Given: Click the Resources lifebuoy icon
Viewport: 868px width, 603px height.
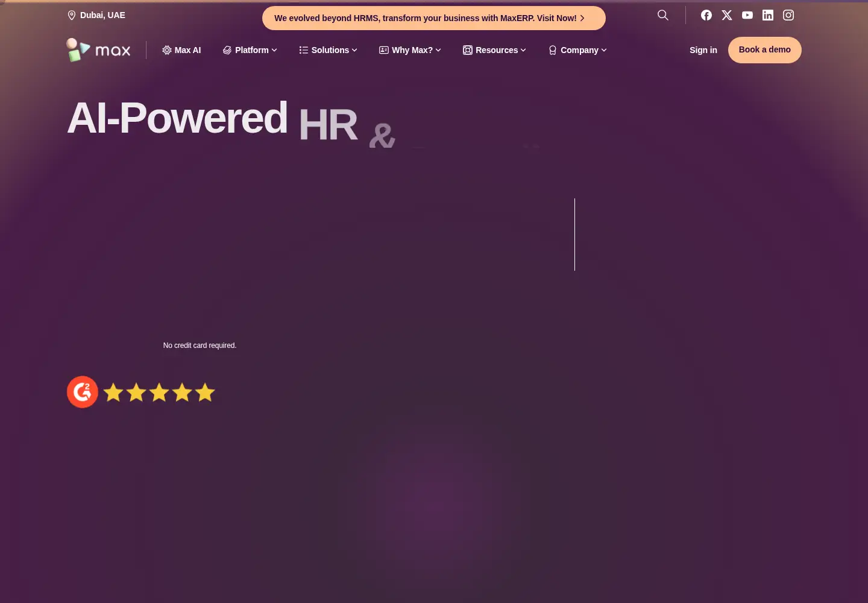Looking at the screenshot, I should pyautogui.click(x=468, y=50).
